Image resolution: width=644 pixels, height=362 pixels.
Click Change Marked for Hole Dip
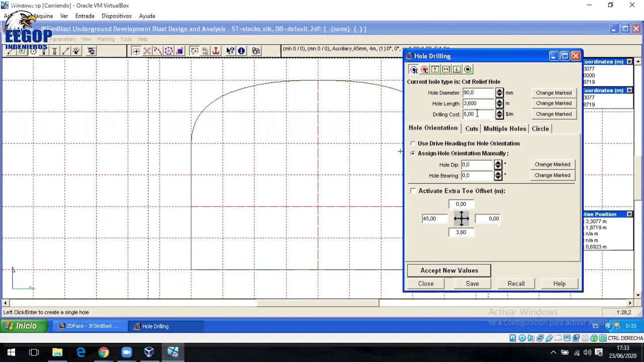552,164
